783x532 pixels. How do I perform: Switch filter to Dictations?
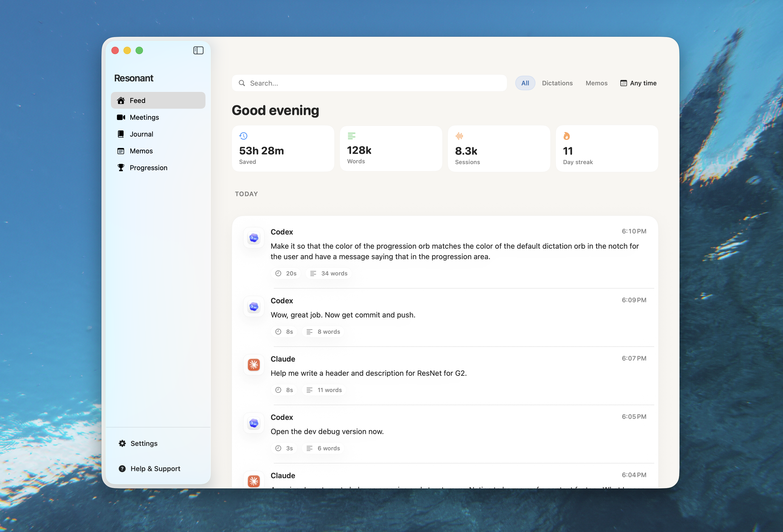click(557, 83)
